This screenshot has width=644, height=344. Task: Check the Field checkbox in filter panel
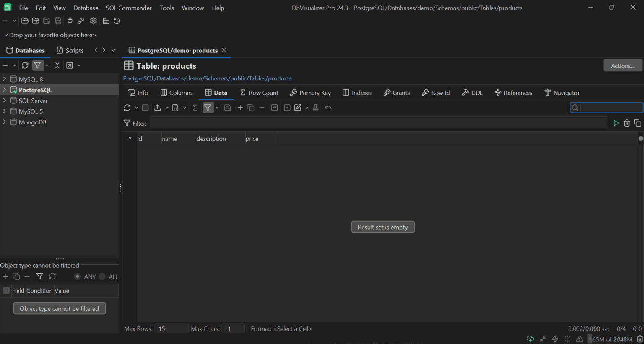point(6,290)
